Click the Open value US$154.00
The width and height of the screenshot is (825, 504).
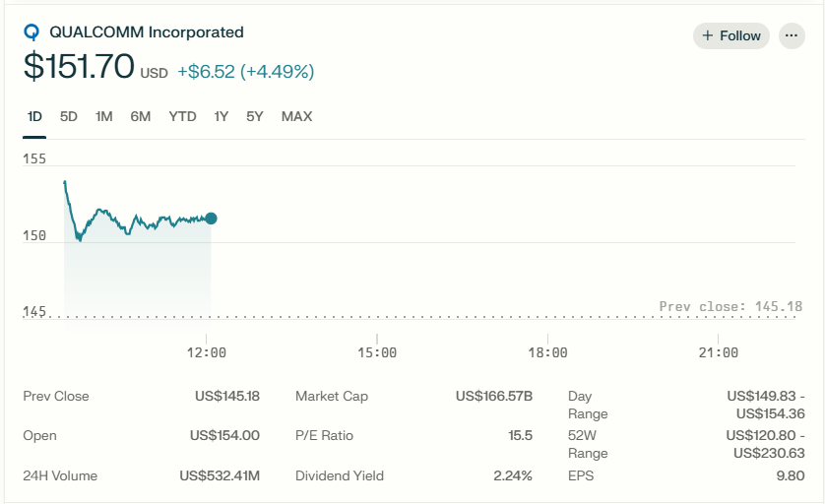pyautogui.click(x=224, y=436)
